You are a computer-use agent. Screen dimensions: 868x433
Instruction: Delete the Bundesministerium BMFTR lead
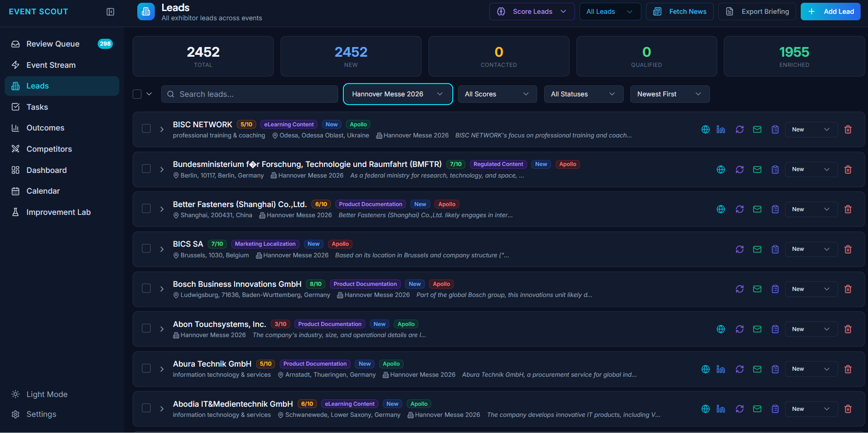(x=848, y=170)
